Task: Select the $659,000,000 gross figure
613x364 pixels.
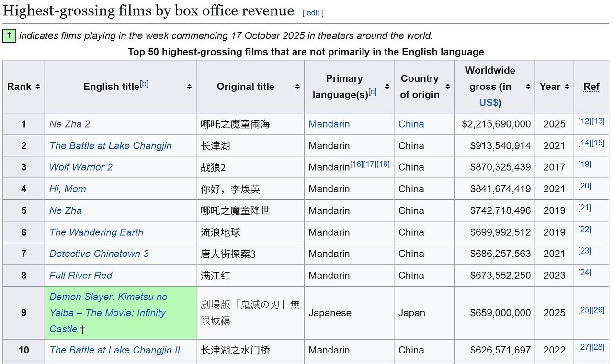Action: 500,313
